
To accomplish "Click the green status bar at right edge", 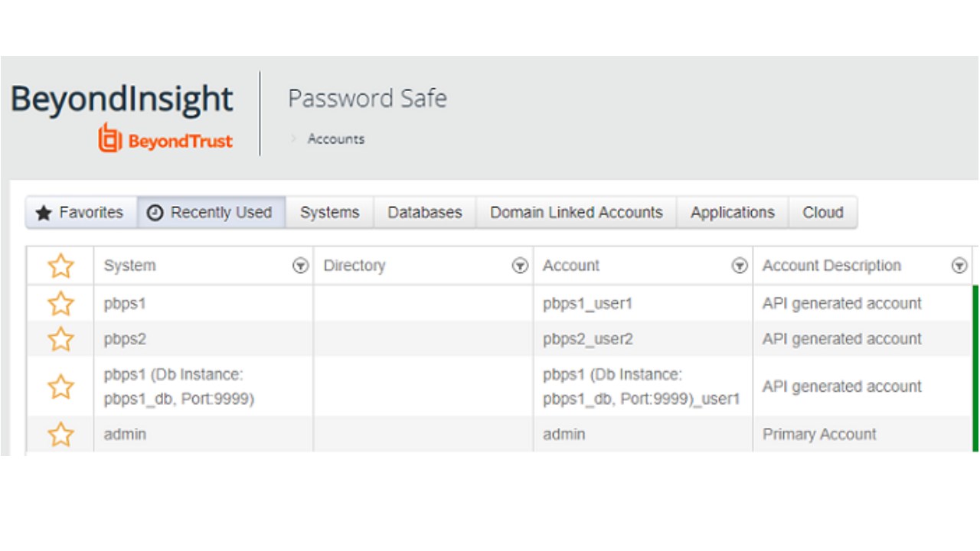I will pos(975,367).
